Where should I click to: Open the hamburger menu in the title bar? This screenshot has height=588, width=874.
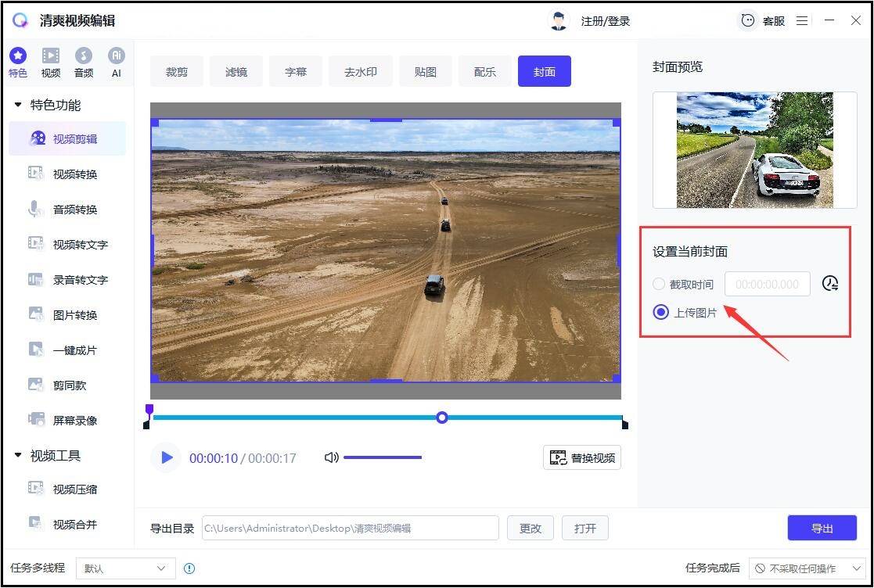(x=801, y=20)
